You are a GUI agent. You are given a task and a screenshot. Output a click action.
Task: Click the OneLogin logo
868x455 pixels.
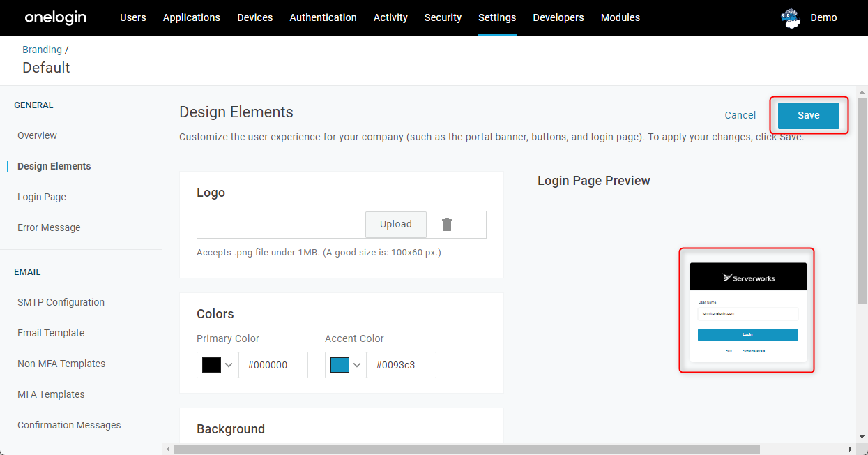click(x=56, y=17)
